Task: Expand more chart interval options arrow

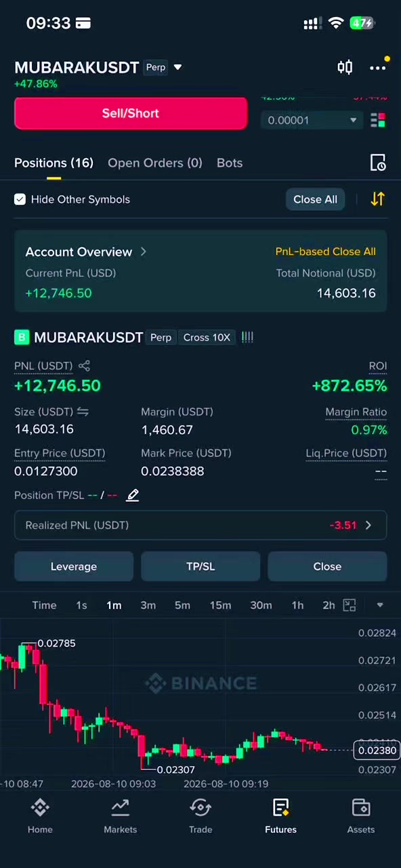Action: 380,605
